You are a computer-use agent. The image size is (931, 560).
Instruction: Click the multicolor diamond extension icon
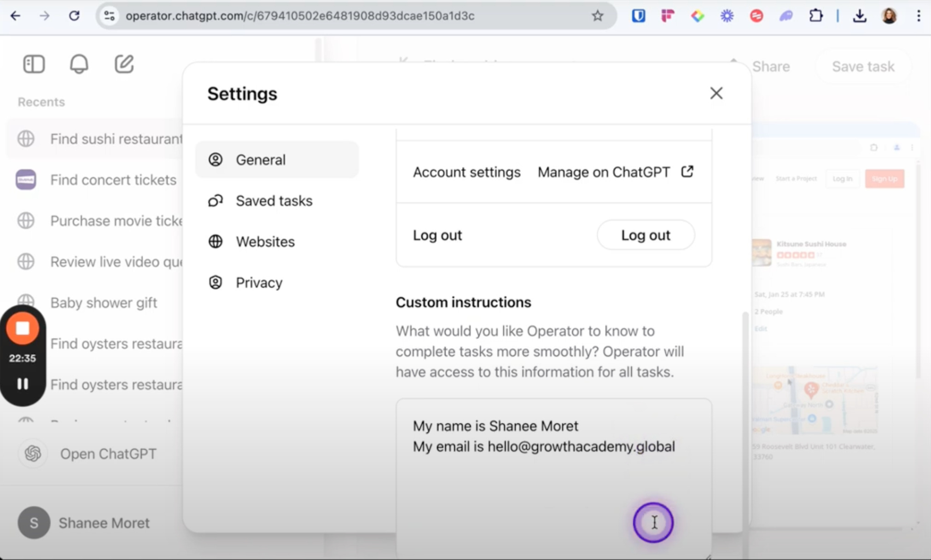698,16
